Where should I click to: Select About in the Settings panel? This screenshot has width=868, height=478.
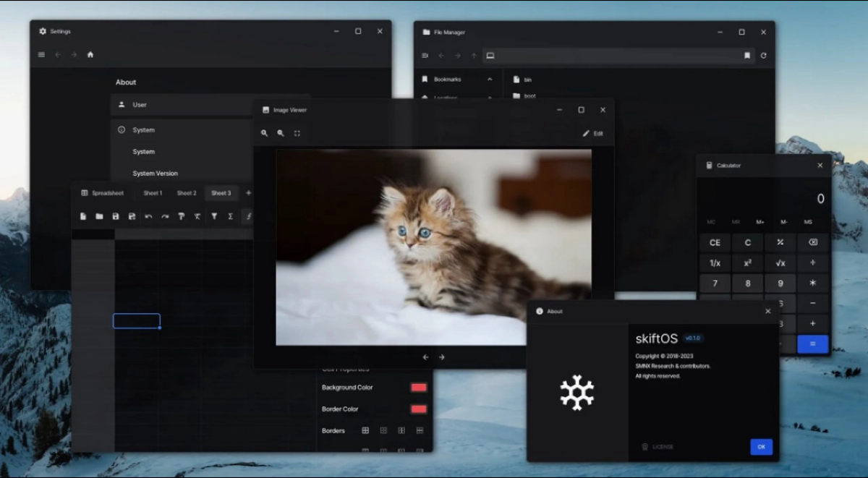pos(125,82)
